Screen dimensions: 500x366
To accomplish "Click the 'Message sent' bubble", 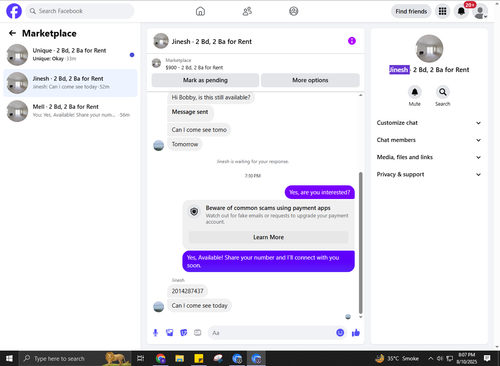I will click(x=190, y=112).
